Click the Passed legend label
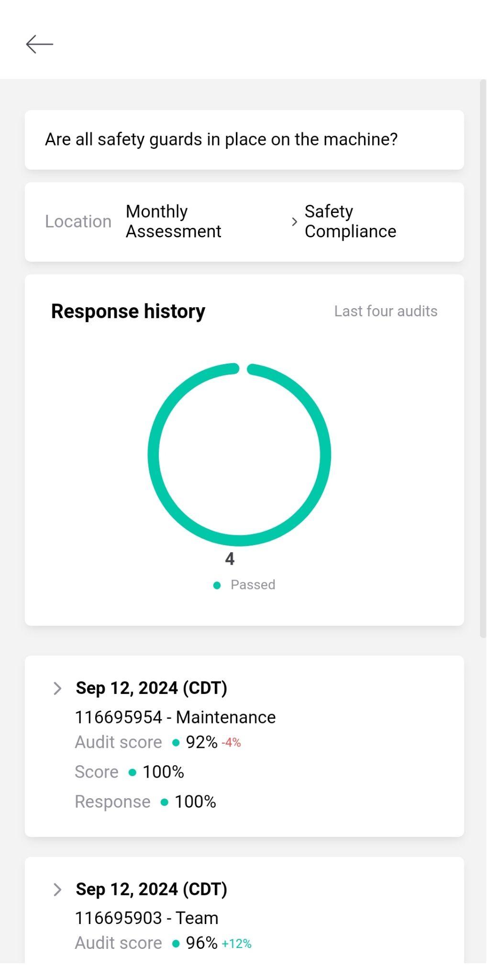This screenshot has height=980, width=487. click(x=253, y=585)
